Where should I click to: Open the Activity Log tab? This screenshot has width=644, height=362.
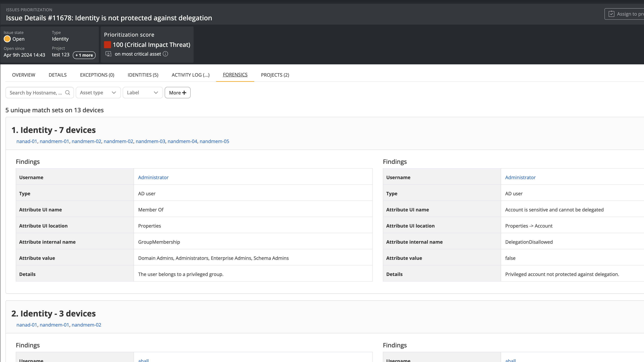click(x=190, y=75)
